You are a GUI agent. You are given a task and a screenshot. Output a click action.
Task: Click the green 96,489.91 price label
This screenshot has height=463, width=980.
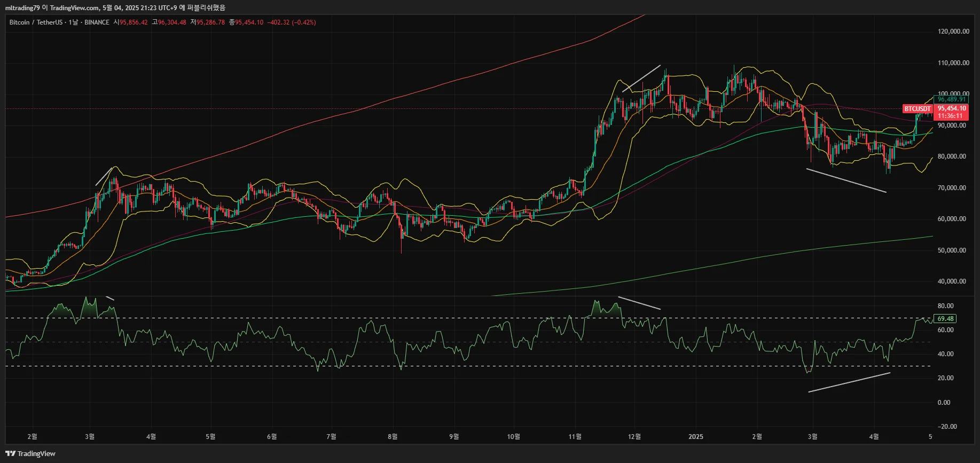point(952,99)
